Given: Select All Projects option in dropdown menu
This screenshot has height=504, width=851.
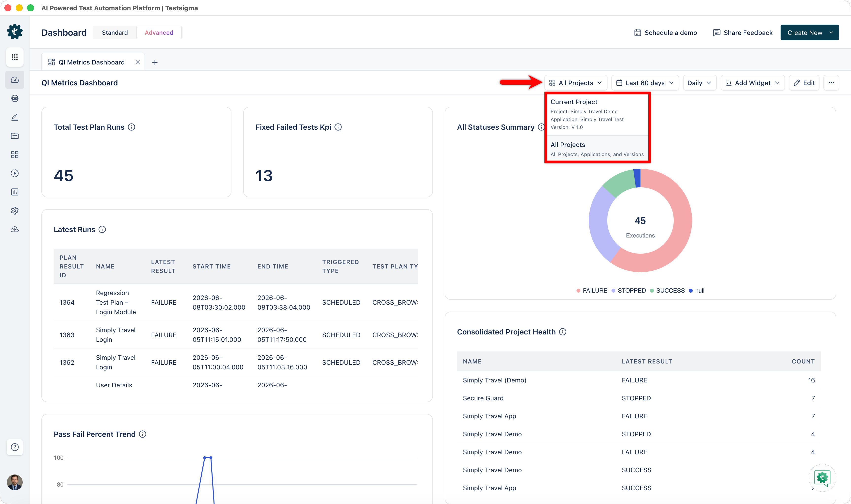Looking at the screenshot, I should pyautogui.click(x=597, y=149).
